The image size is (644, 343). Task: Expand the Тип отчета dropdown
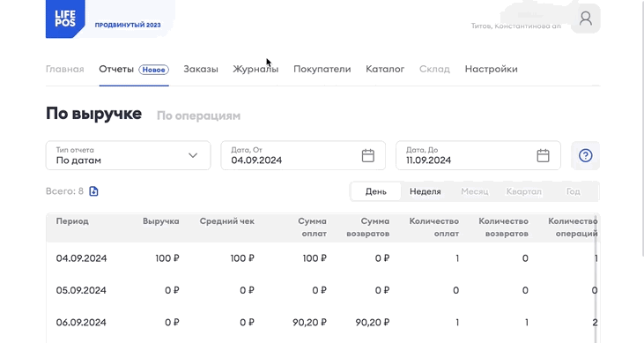[128, 155]
